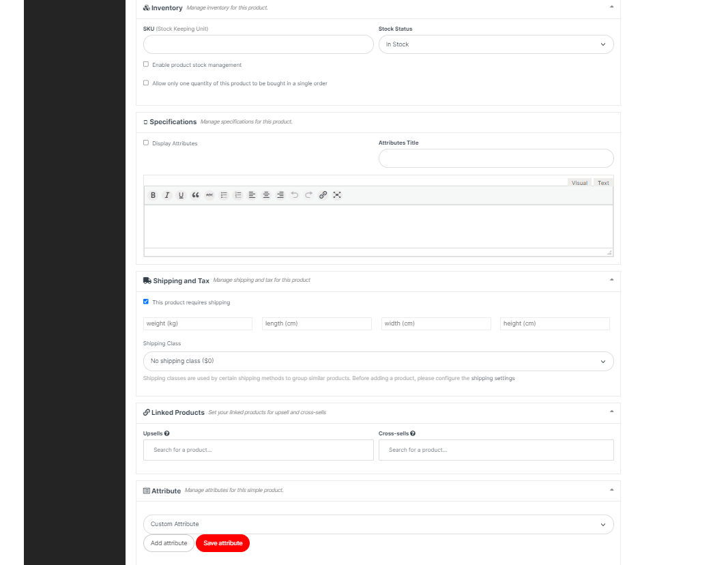Click the Shipping Class label

(x=162, y=343)
